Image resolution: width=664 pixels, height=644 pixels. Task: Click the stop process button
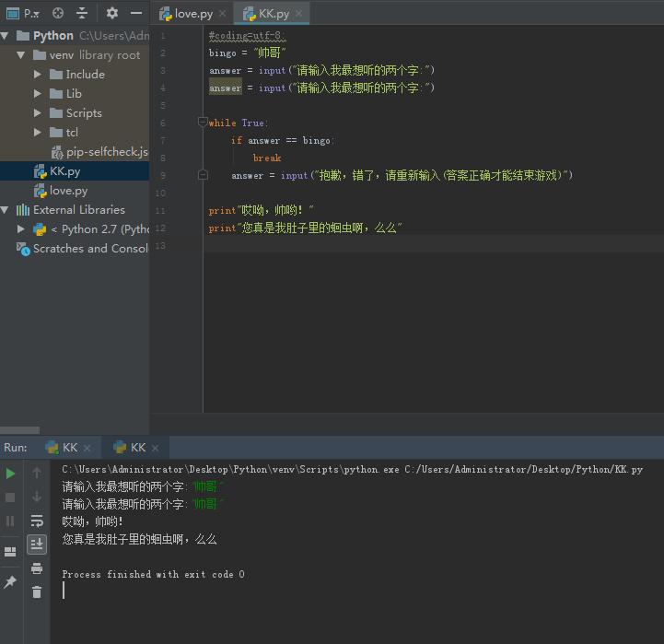pos(10,498)
